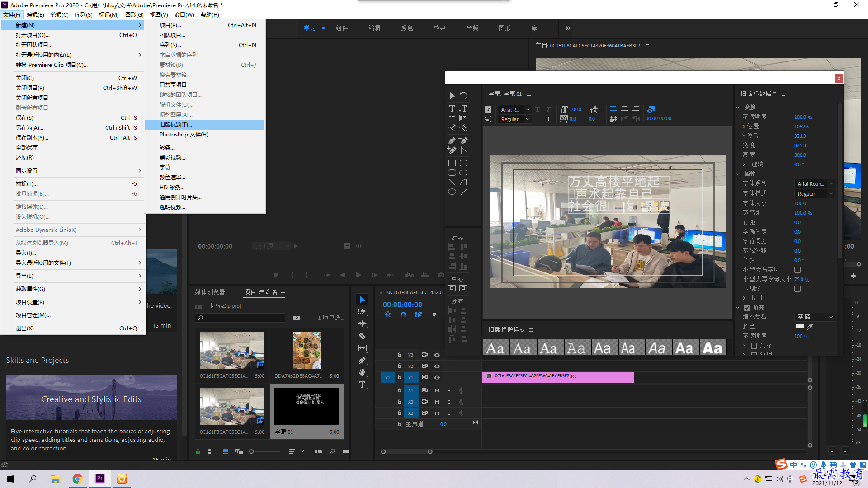Align title text to center

[625, 109]
